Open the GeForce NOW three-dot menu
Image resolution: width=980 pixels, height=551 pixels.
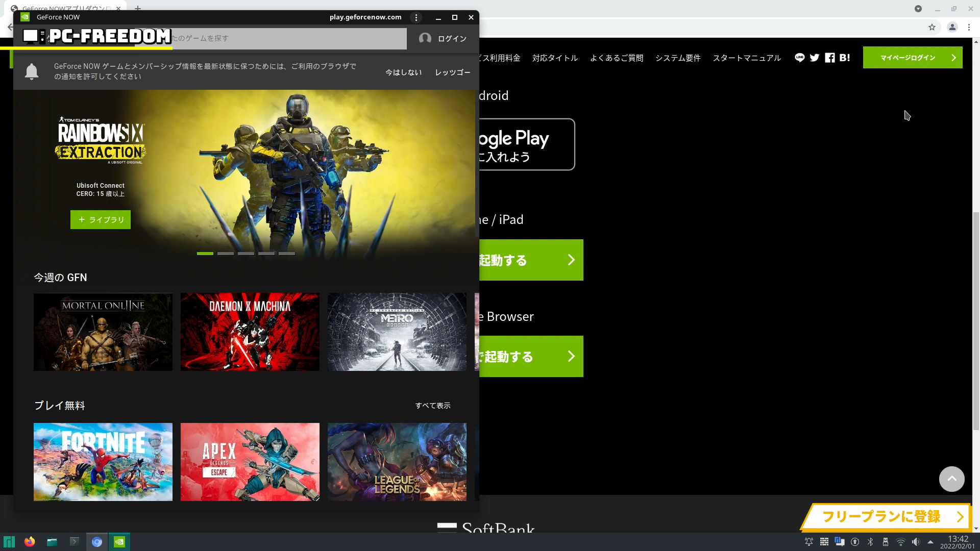coord(416,17)
